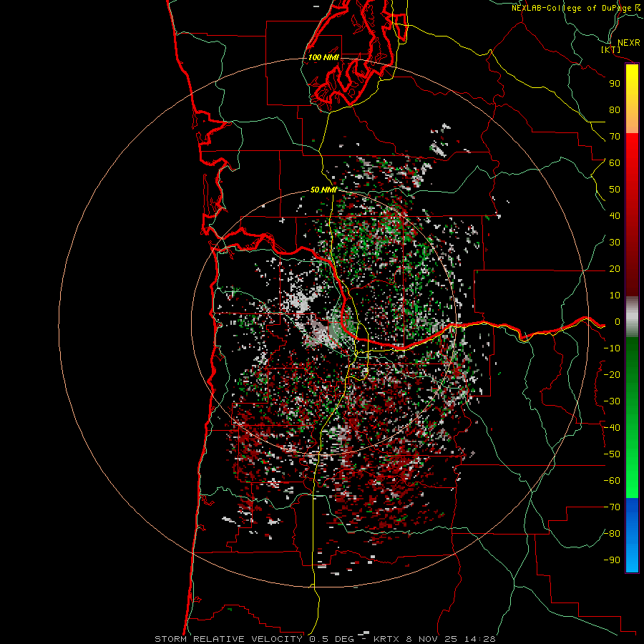Image resolution: width=644 pixels, height=644 pixels.
Task: Click the positive 80 scale value
Action: pos(615,110)
